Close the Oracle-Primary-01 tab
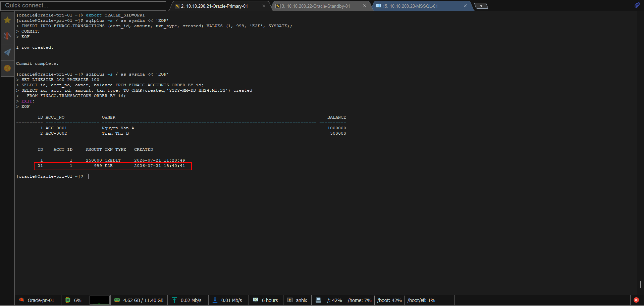The image size is (644, 306). 264,6
